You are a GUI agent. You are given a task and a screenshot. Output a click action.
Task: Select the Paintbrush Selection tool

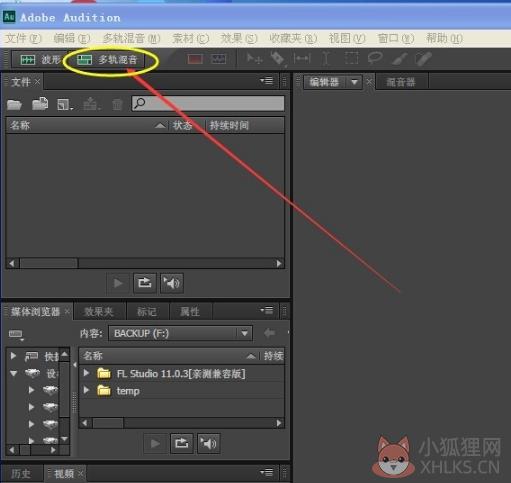pyautogui.click(x=399, y=59)
